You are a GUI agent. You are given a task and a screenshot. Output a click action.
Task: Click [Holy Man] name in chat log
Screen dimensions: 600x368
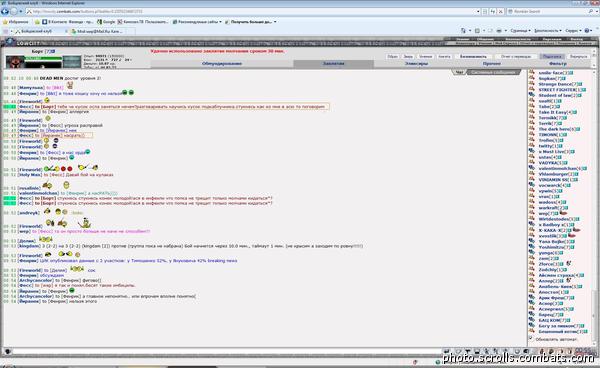tap(30, 175)
